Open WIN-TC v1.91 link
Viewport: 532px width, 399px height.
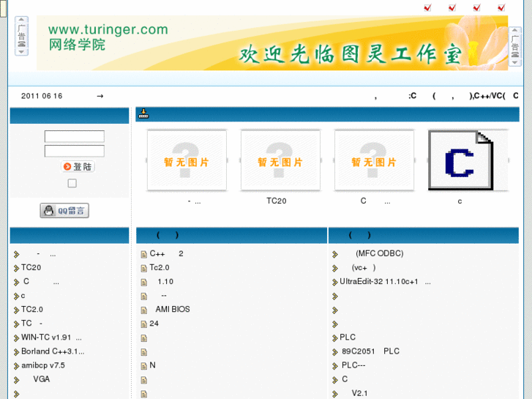click(x=51, y=338)
